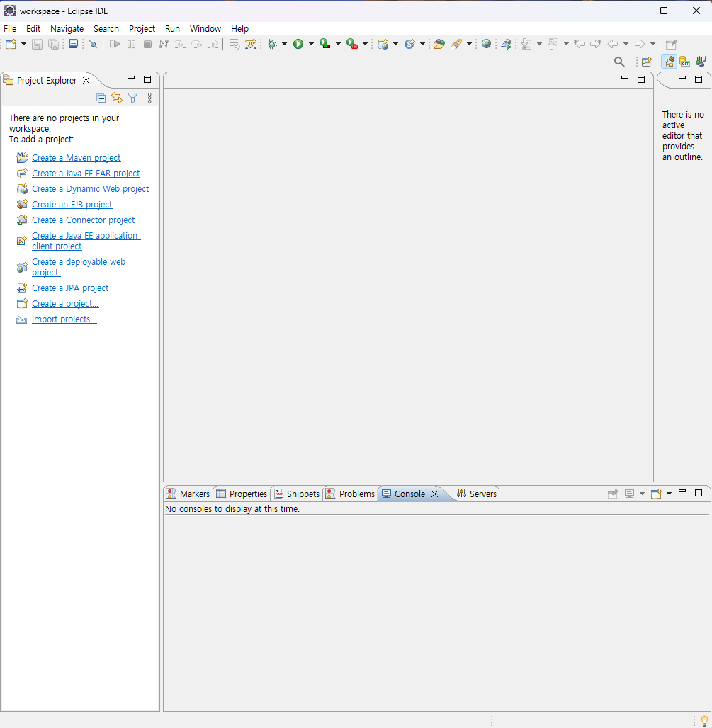712x728 pixels.
Task: Expand the New wizard dropdown arrow
Action: (23, 44)
